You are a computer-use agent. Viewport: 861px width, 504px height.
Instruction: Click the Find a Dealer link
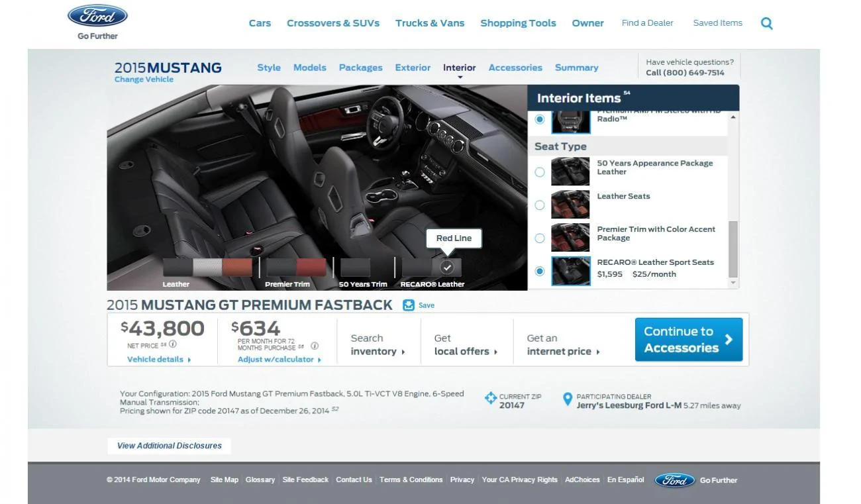pyautogui.click(x=647, y=23)
